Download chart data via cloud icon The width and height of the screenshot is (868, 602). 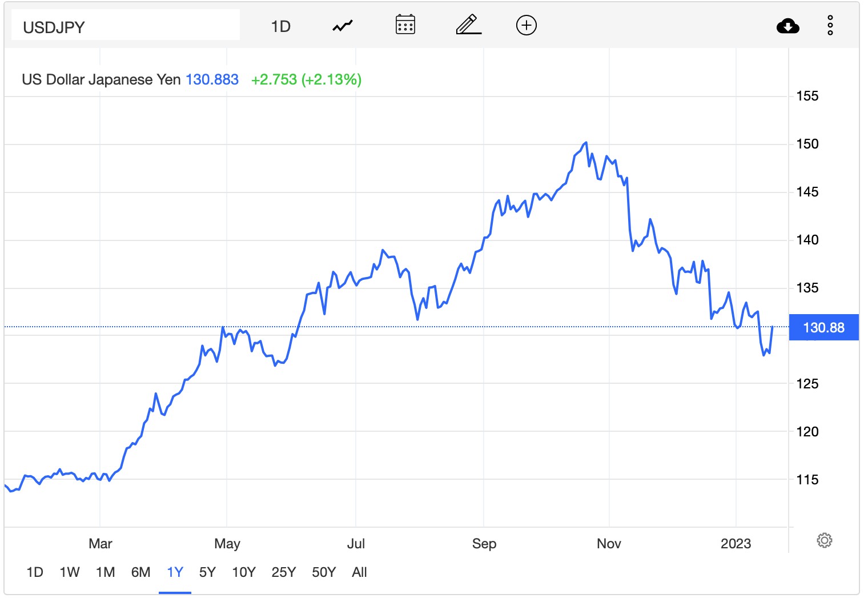coord(787,26)
